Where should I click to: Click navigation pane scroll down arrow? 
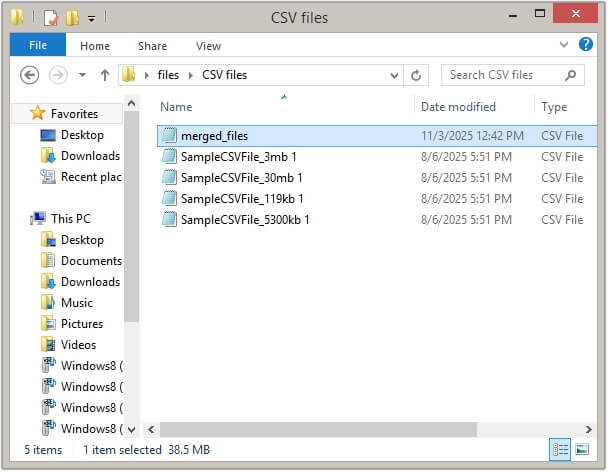pos(131,429)
